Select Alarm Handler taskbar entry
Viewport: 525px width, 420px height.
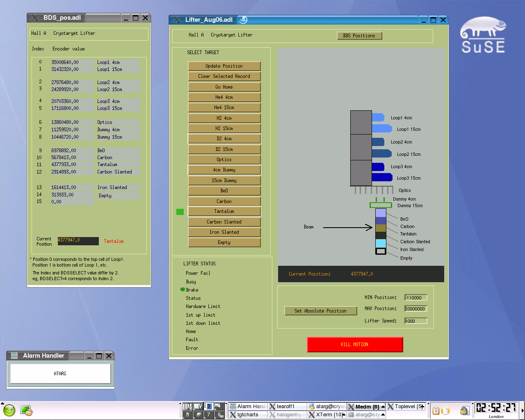coord(248,406)
